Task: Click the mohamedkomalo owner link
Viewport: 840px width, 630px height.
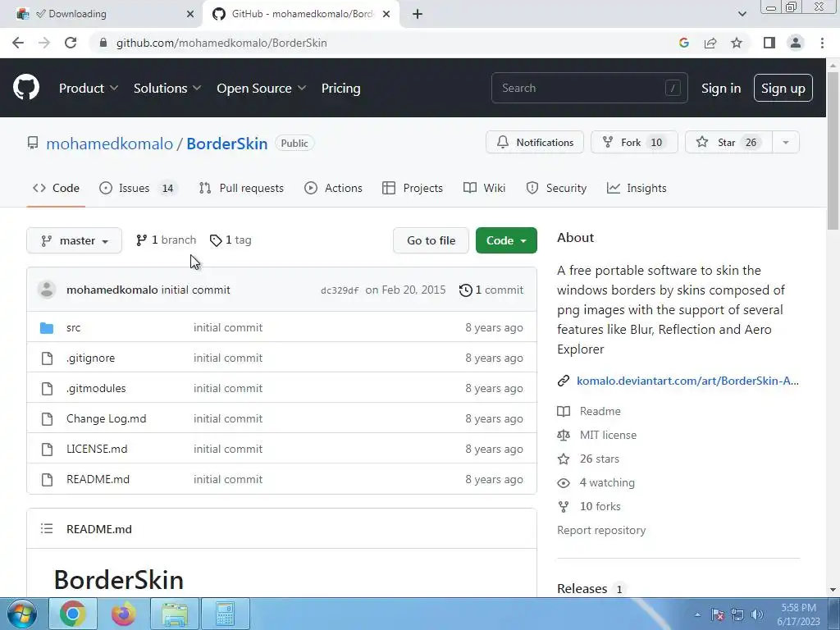Action: 109,144
